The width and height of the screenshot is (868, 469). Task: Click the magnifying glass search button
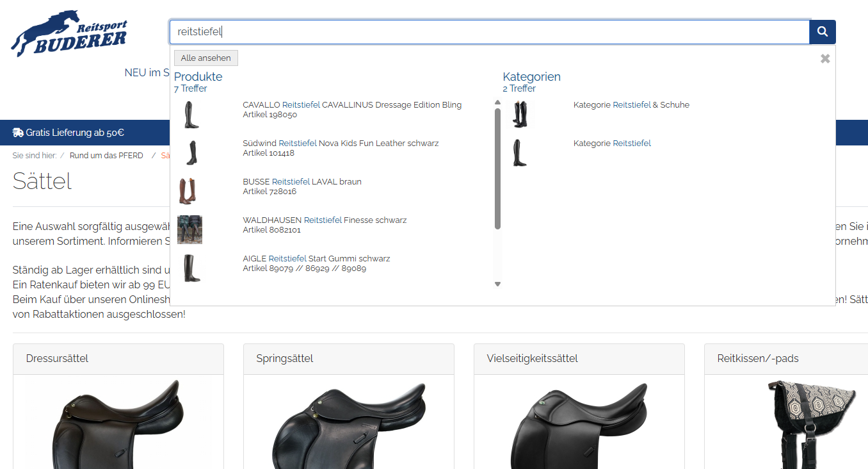(822, 32)
